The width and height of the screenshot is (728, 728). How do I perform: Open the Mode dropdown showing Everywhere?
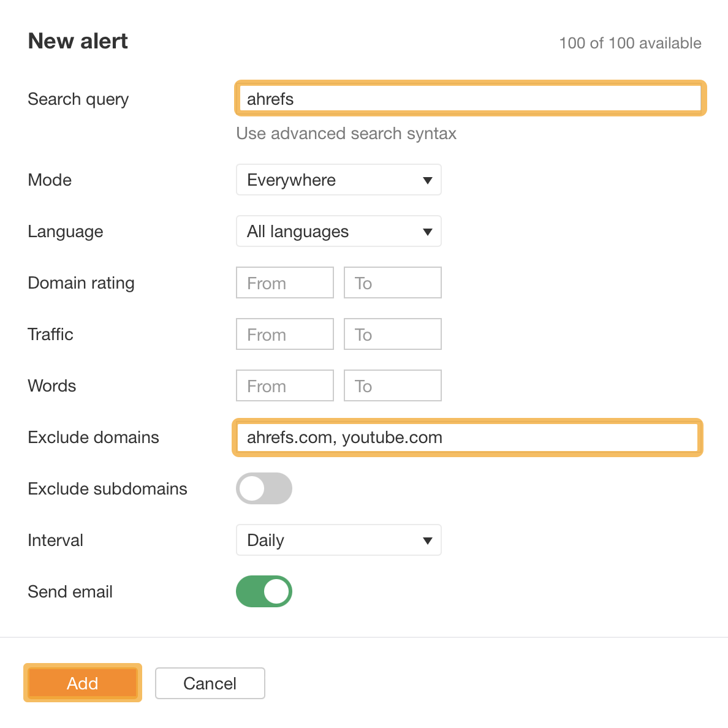339,180
